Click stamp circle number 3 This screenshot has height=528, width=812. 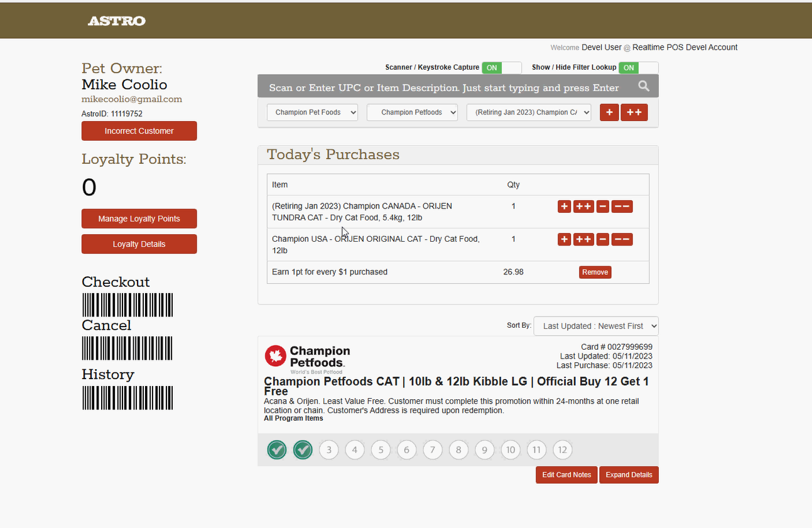[x=328, y=450]
